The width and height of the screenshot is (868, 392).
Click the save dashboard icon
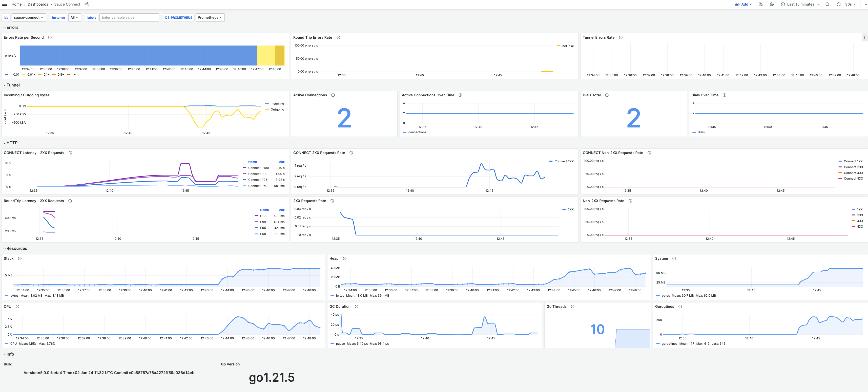tap(760, 4)
